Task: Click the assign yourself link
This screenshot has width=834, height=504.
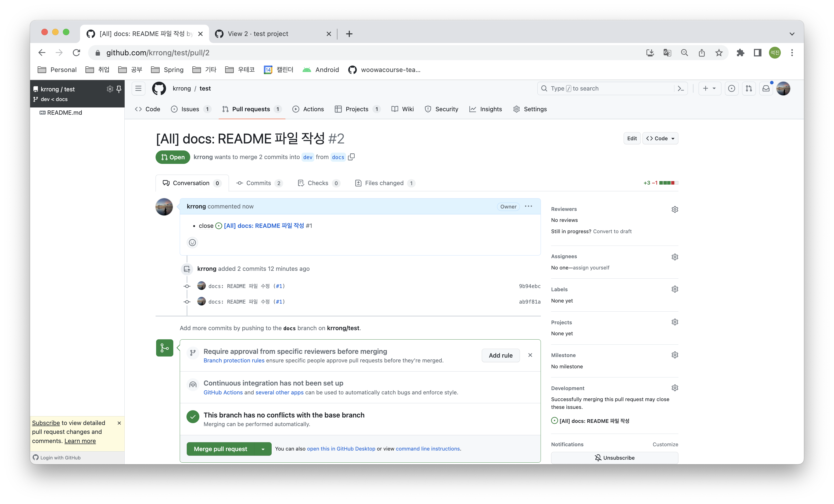Action: click(x=591, y=268)
